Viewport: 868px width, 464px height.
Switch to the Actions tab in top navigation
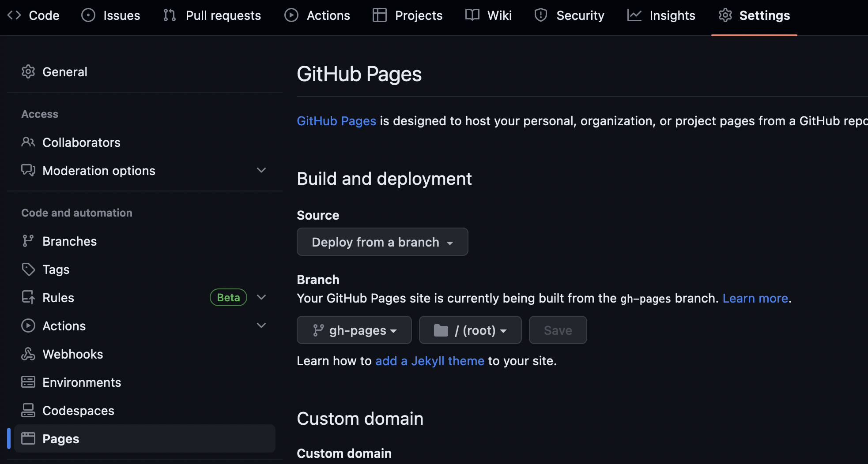(x=317, y=15)
